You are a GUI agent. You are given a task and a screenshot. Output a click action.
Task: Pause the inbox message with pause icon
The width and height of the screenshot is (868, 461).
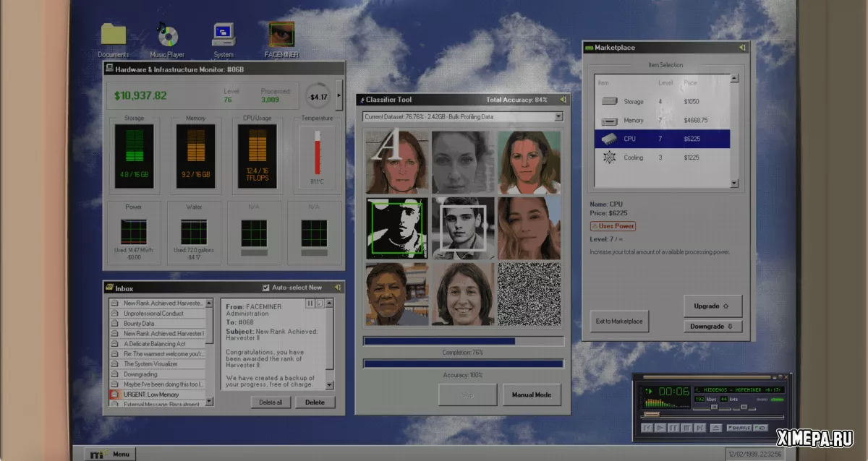310,303
